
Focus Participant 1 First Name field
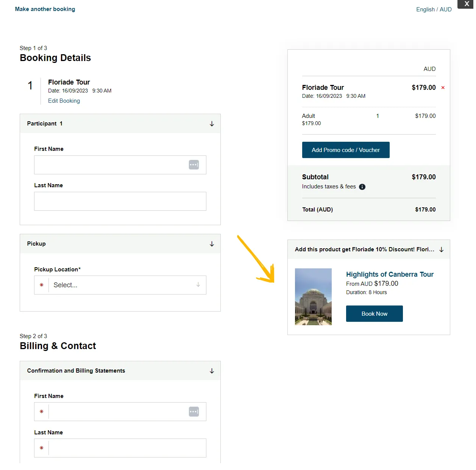pos(120,165)
